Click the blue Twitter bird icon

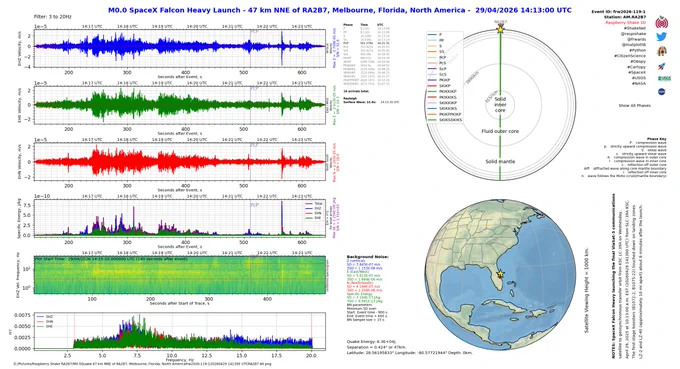(x=661, y=37)
